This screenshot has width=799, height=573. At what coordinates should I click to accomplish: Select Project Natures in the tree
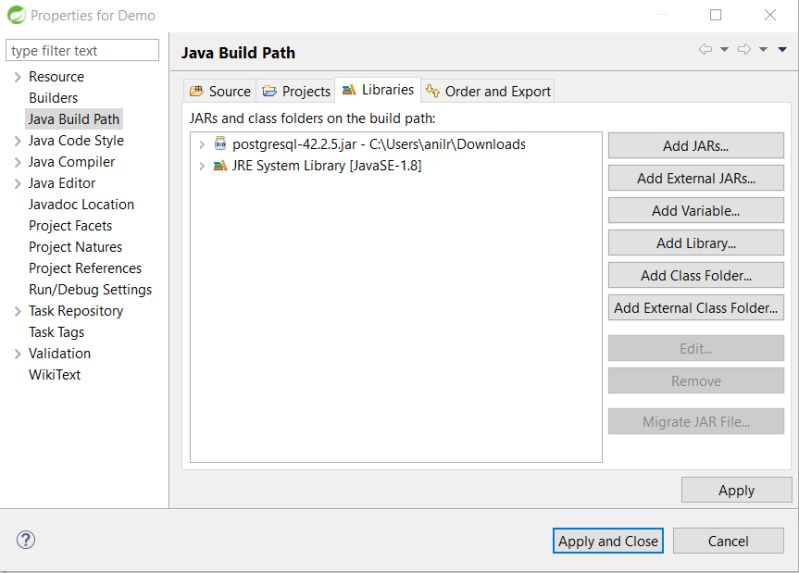75,247
